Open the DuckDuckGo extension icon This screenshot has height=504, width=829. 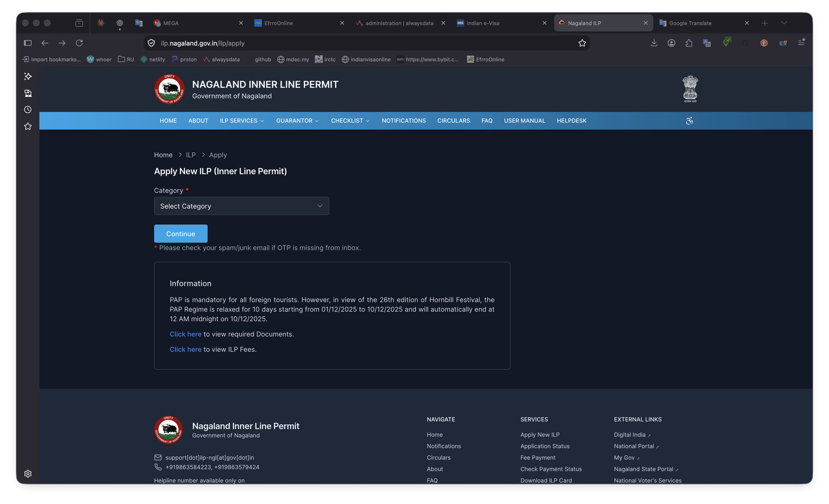[764, 43]
